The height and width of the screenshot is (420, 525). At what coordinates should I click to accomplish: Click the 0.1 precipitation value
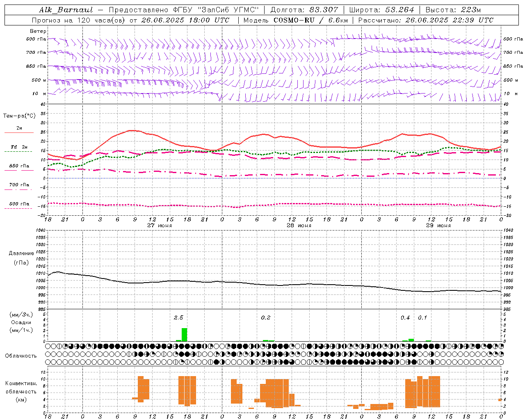[422, 318]
